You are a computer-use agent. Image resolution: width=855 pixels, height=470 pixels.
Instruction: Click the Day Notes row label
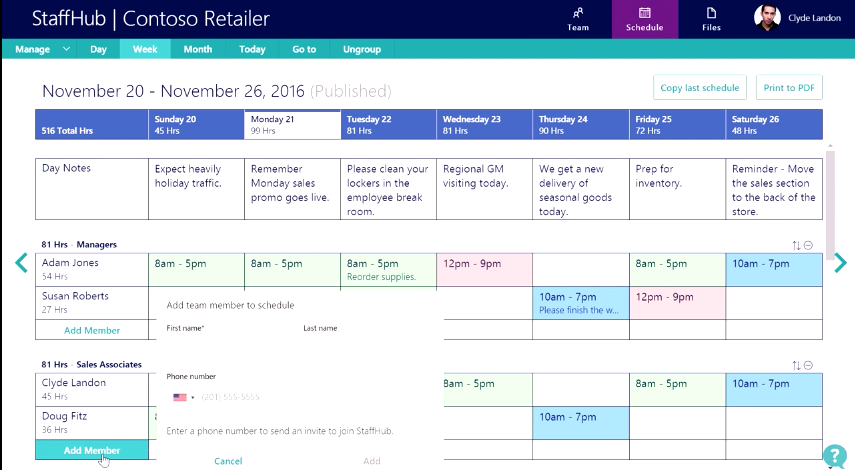tap(92, 189)
